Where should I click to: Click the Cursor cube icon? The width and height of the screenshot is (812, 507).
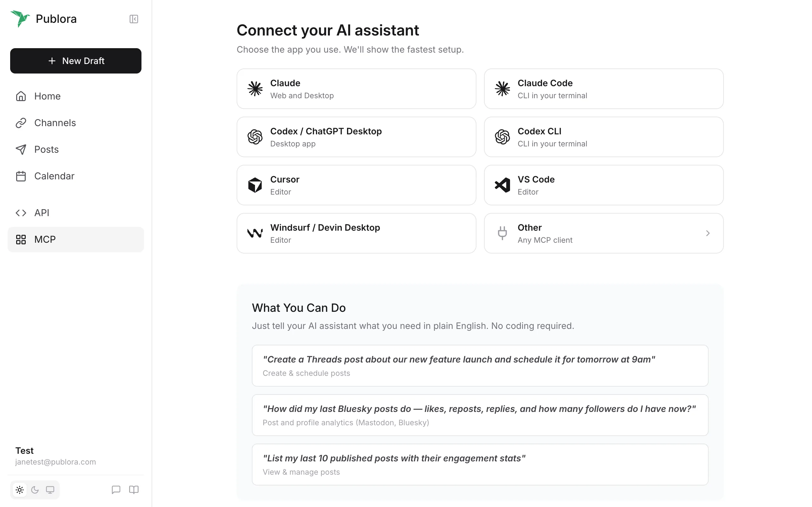coord(255,185)
